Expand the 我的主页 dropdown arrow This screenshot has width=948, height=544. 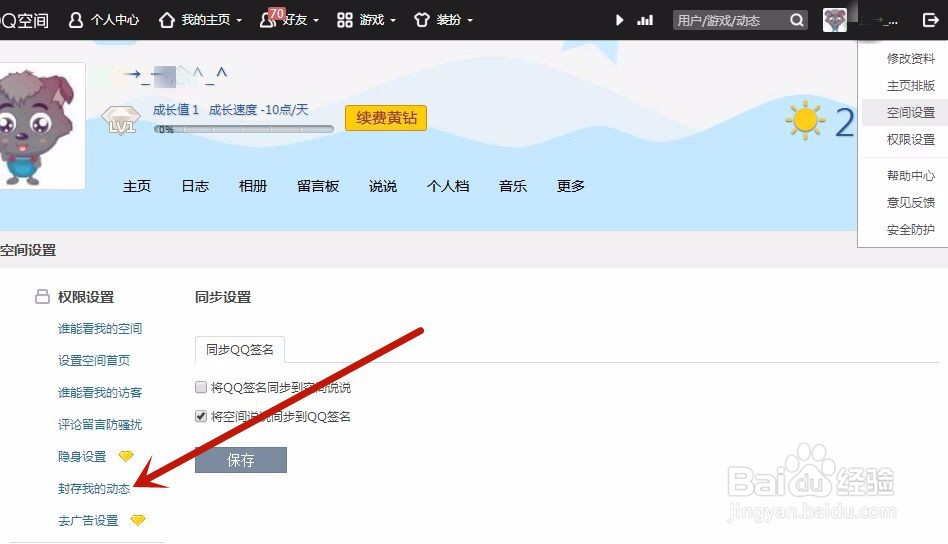[239, 21]
